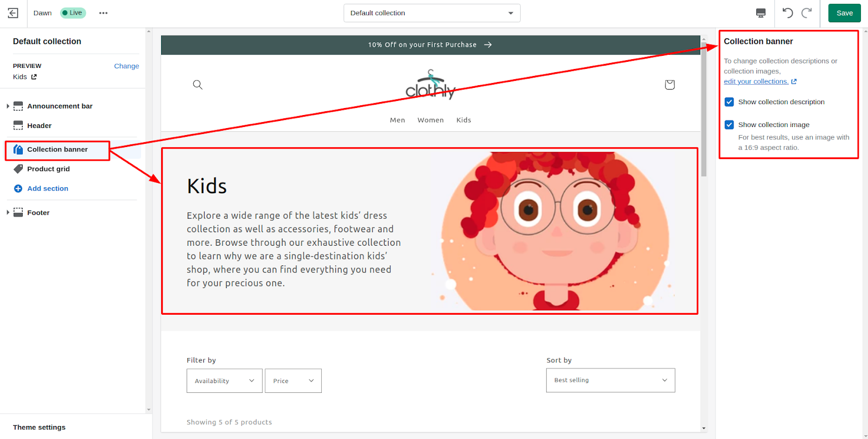Image resolution: width=868 pixels, height=439 pixels.
Task: Undo the last change
Action: point(788,13)
